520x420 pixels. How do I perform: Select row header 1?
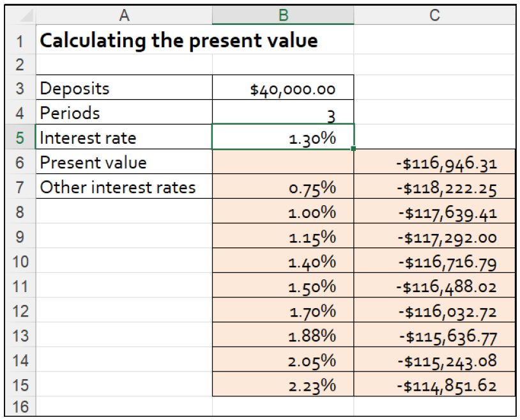pos(19,40)
